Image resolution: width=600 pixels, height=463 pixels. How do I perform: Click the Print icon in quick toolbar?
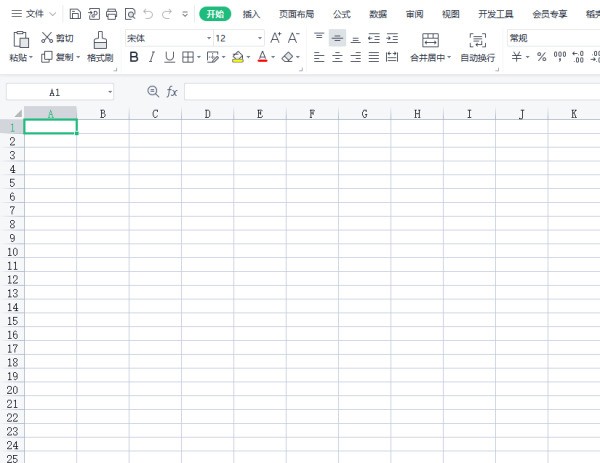tap(111, 14)
